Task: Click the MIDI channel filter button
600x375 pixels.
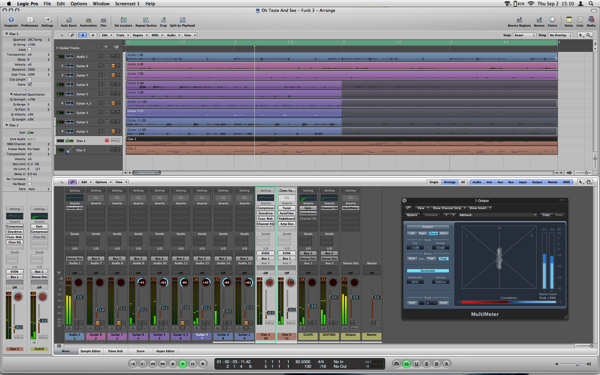Action: coord(566,182)
